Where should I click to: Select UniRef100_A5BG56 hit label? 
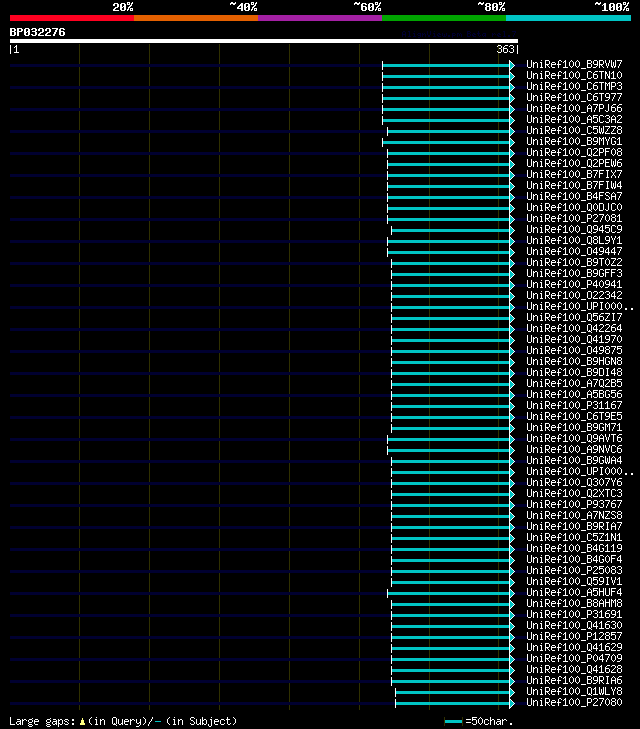click(x=574, y=394)
